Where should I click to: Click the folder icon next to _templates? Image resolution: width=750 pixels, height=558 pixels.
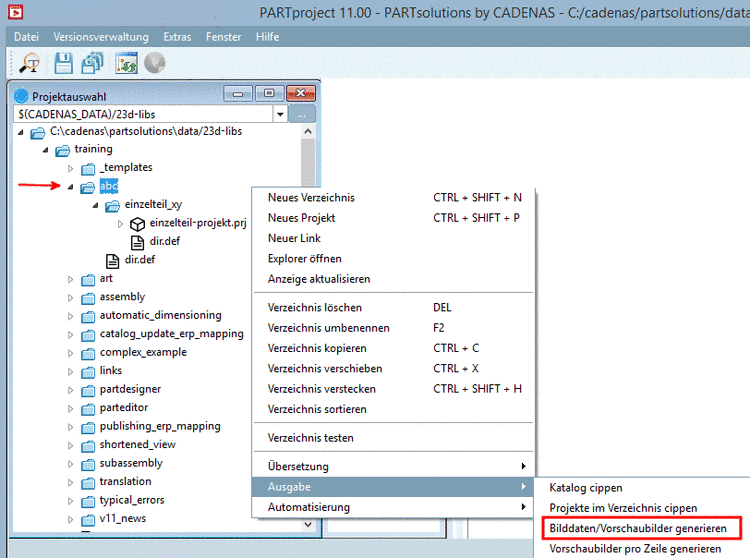coord(88,169)
